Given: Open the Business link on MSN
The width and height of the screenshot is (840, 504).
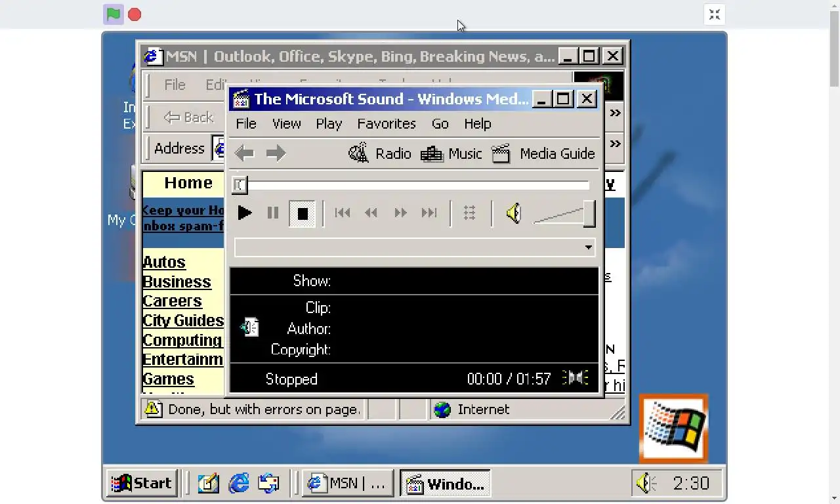Looking at the screenshot, I should coord(177,282).
